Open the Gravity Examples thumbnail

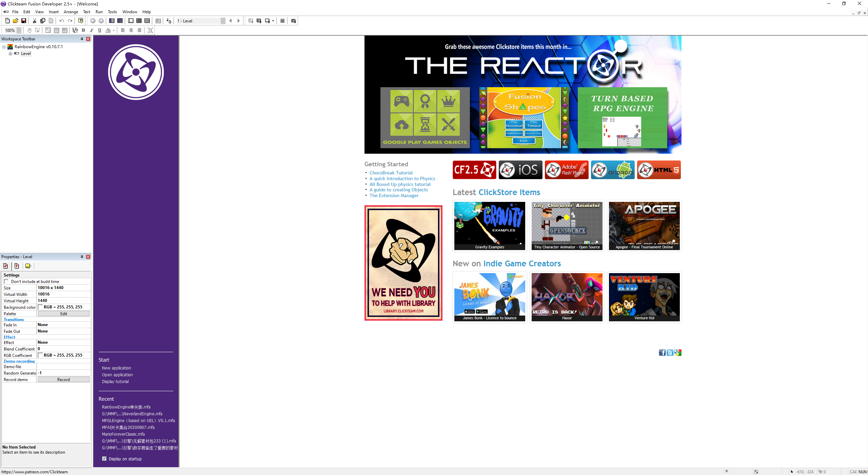[490, 226]
